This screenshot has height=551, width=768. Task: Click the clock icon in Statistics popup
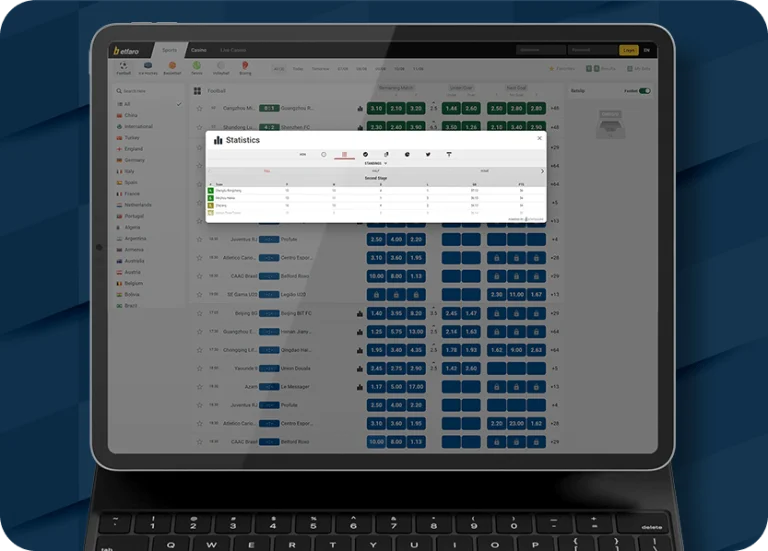click(324, 154)
